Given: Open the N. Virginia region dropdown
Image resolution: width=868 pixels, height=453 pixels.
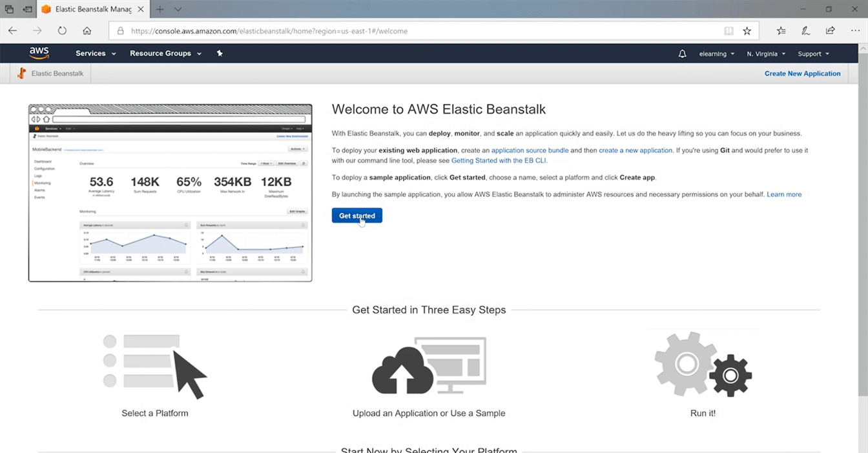Looking at the screenshot, I should (x=766, y=54).
